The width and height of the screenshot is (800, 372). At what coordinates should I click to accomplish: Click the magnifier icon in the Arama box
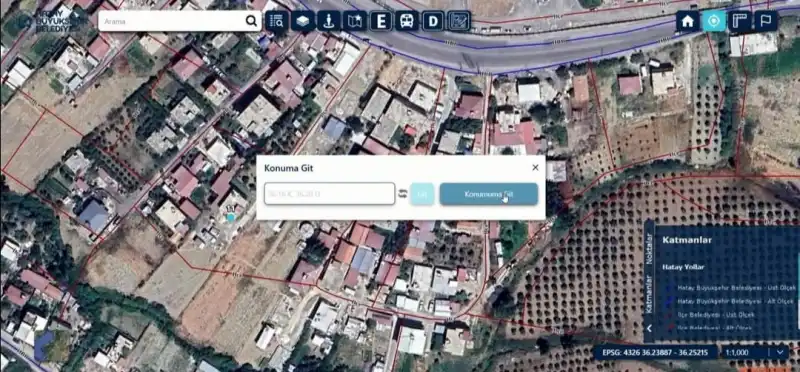(251, 21)
